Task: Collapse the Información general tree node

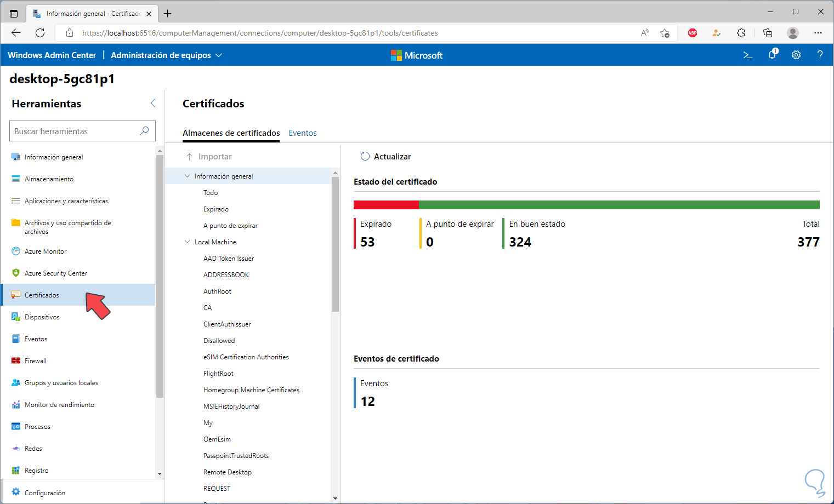Action: pos(188,176)
